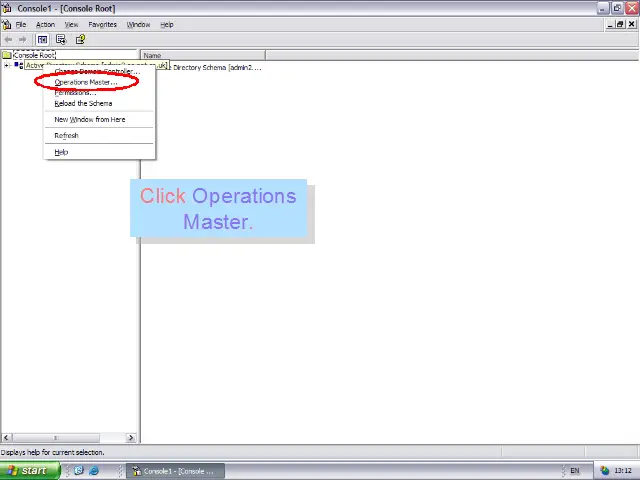This screenshot has height=480, width=640.
Task: Restore the inner Console Root child window
Action: coord(620,24)
